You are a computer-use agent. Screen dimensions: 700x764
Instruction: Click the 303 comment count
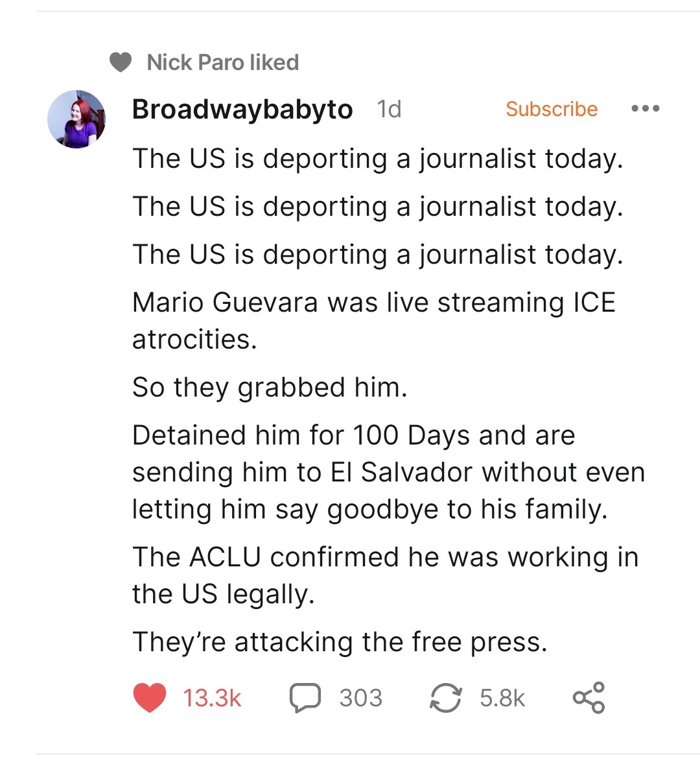pyautogui.click(x=360, y=698)
